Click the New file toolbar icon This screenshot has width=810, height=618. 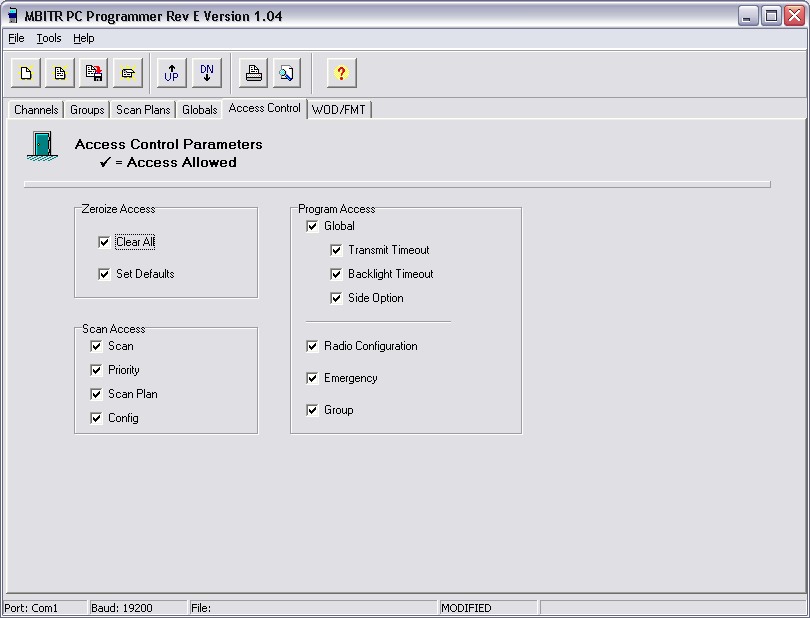click(27, 73)
